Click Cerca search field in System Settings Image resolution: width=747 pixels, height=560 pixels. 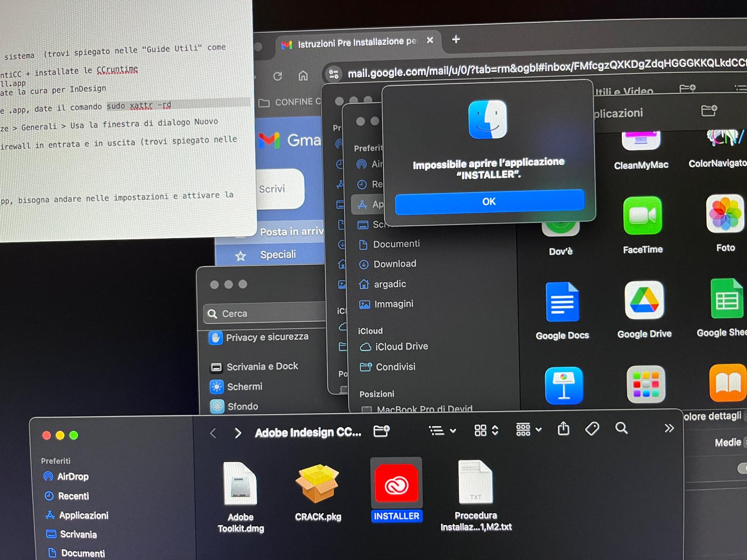[x=264, y=313]
